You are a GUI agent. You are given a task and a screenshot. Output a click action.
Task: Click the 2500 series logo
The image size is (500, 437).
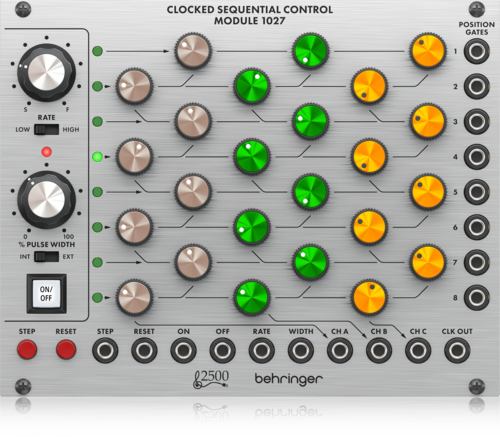pyautogui.click(x=211, y=379)
